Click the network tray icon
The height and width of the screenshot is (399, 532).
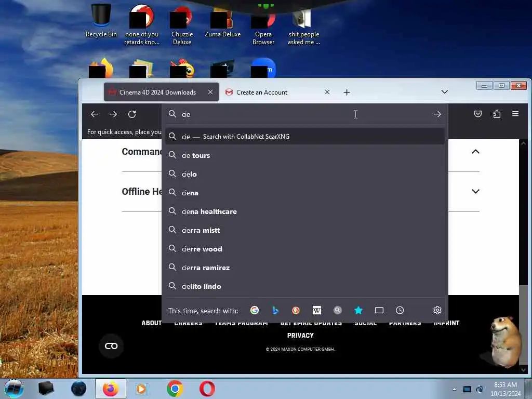[467, 389]
